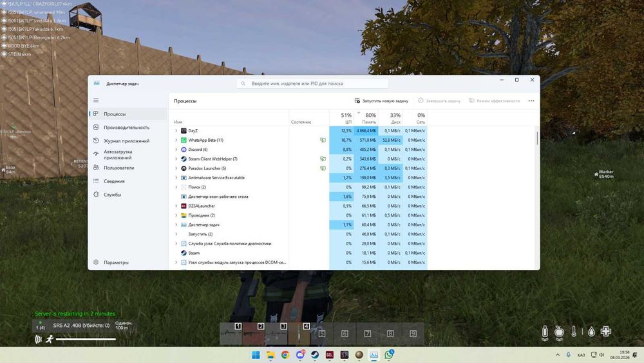Click the Paradox Launcher process icon
Image resolution: width=644 pixels, height=363 pixels.
click(184, 168)
